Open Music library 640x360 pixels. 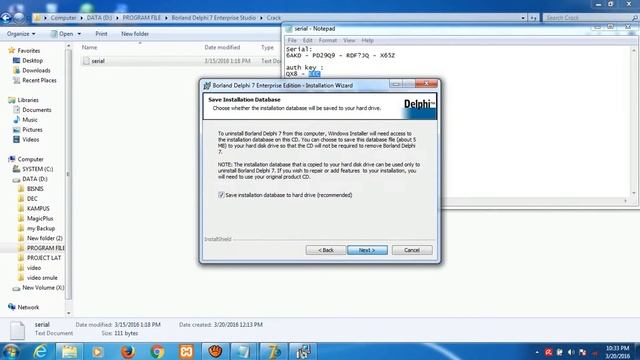(x=29, y=120)
